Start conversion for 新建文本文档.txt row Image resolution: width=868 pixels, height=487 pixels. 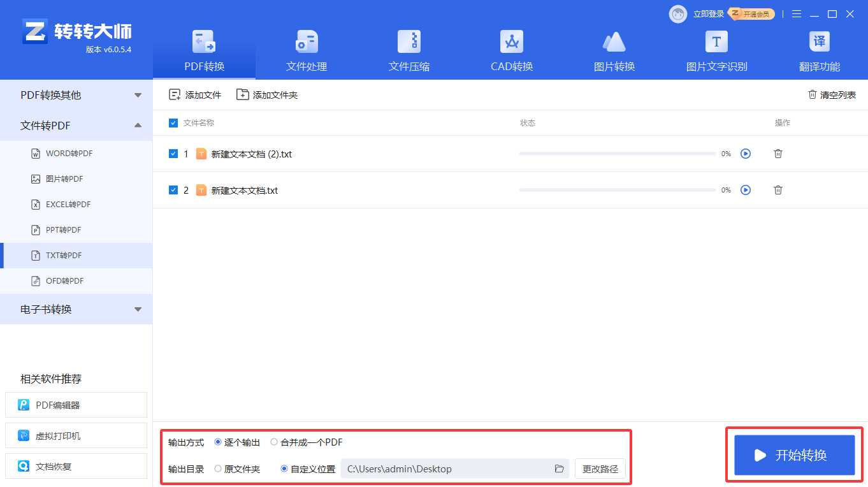coord(746,190)
